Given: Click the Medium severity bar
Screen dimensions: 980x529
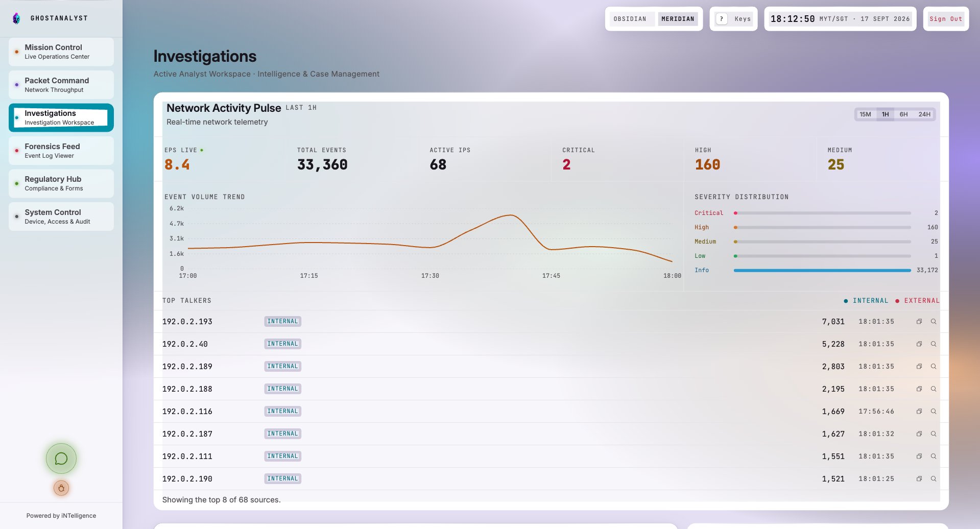Looking at the screenshot, I should coord(822,242).
